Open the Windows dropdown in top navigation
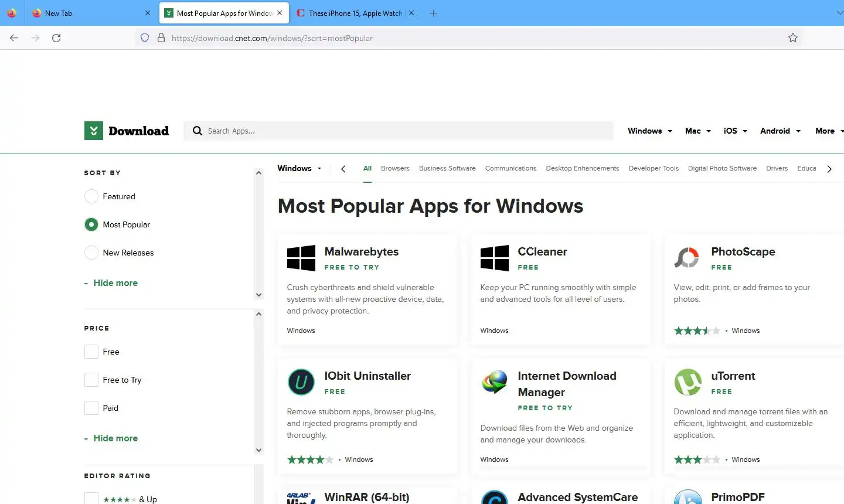844x504 pixels. [x=649, y=131]
